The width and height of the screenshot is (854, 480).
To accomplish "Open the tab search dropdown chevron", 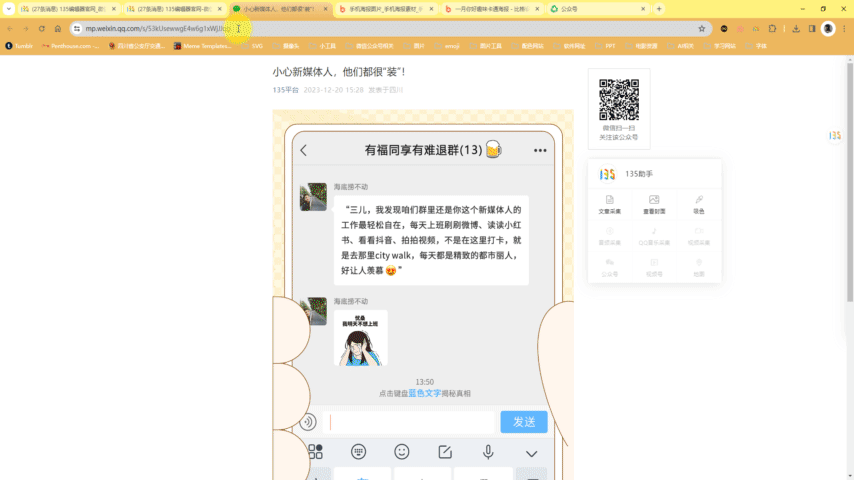I will click(9, 9).
